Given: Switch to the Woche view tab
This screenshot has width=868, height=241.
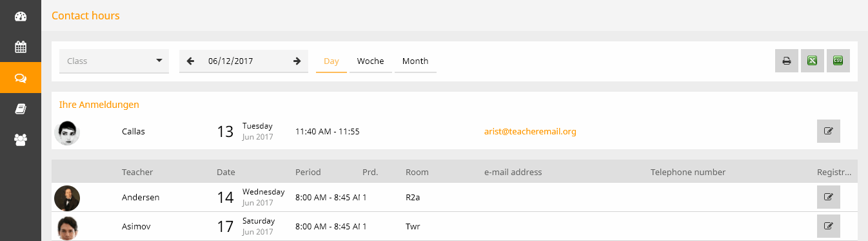Looking at the screenshot, I should (371, 61).
